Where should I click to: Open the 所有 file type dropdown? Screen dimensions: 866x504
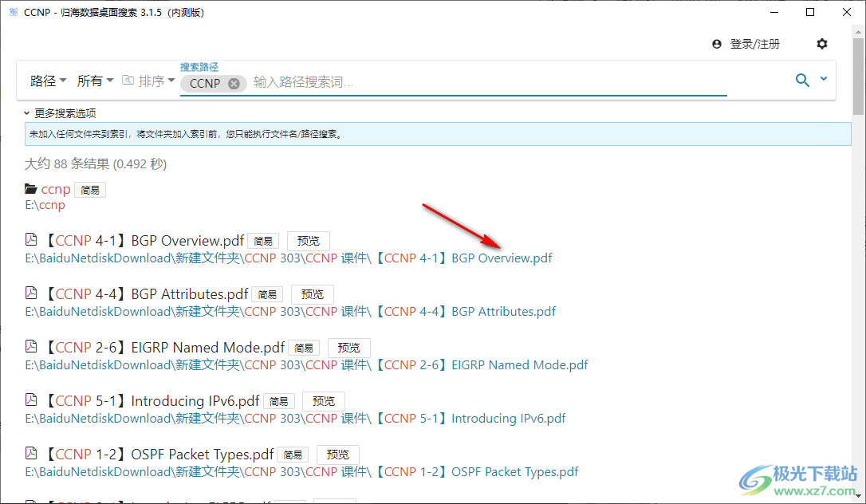(95, 81)
